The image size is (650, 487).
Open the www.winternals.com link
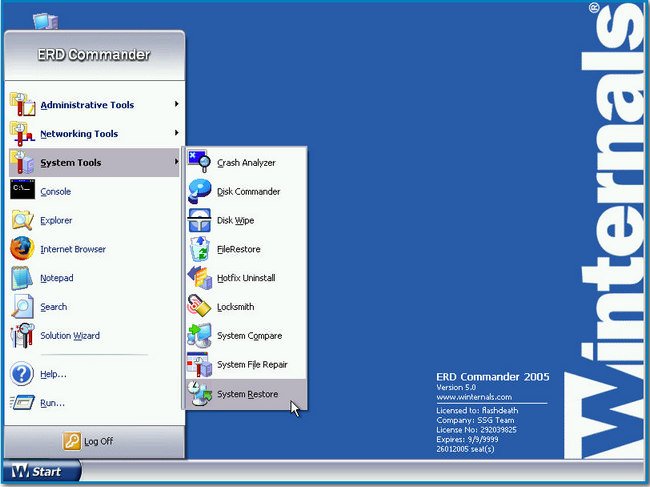pyautogui.click(x=474, y=397)
